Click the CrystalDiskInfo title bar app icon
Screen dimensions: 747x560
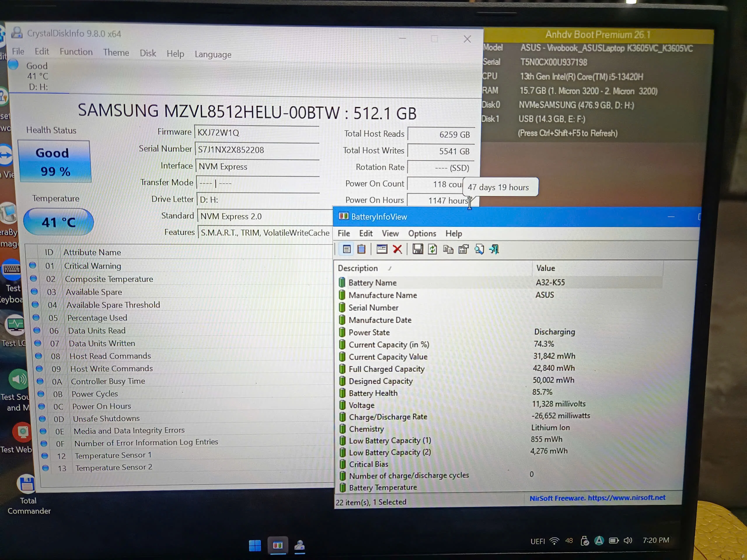click(x=17, y=33)
